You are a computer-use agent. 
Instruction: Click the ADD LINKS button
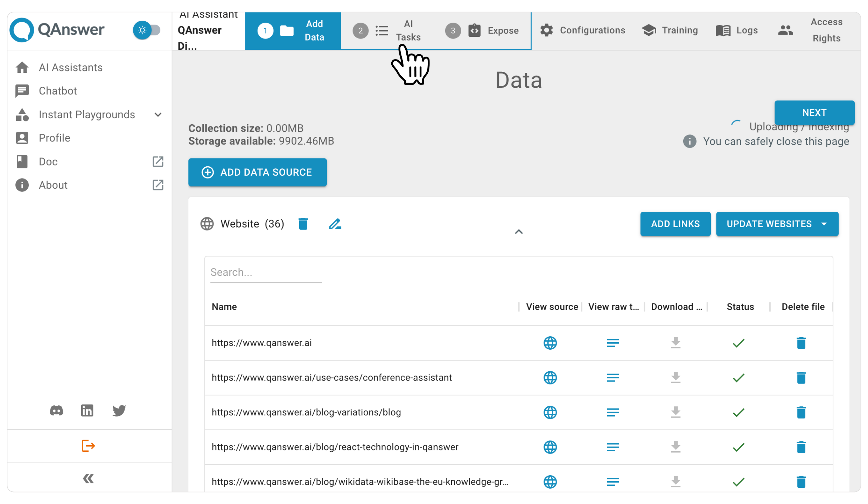pos(675,224)
